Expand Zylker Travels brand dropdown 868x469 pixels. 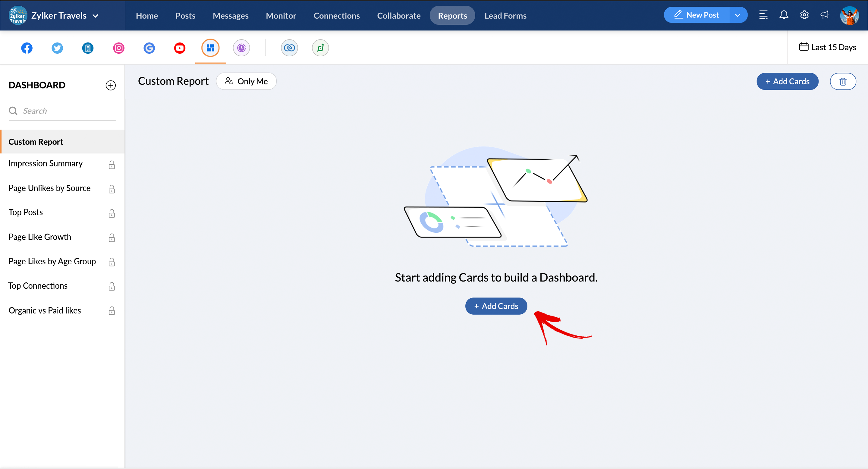pos(95,16)
